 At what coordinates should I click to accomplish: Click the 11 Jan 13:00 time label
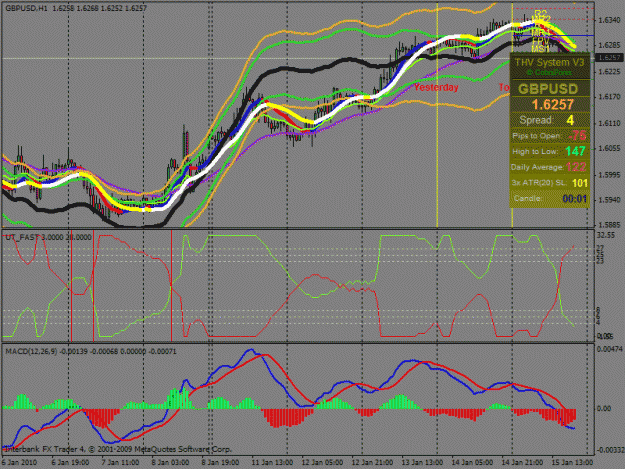pyautogui.click(x=272, y=463)
